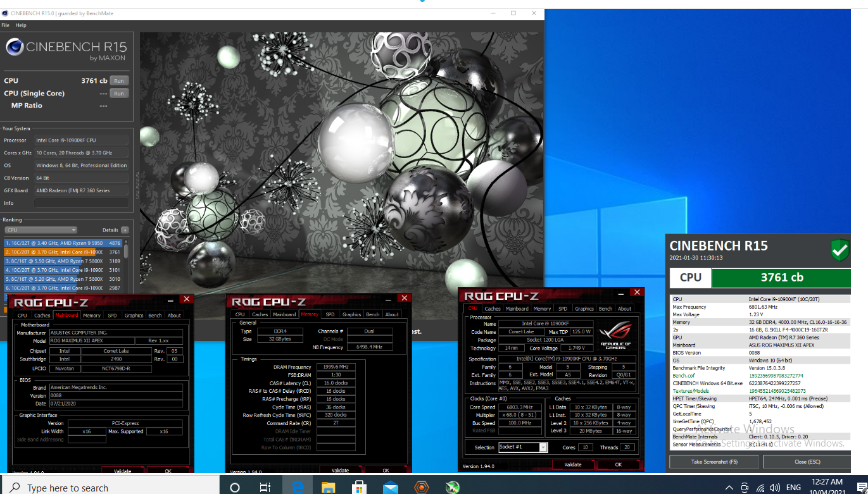The width and height of the screenshot is (868, 494).
Task: Select ranking entry 3 Ryzen 7 5800X 5.50 GHz
Action: pos(63,261)
